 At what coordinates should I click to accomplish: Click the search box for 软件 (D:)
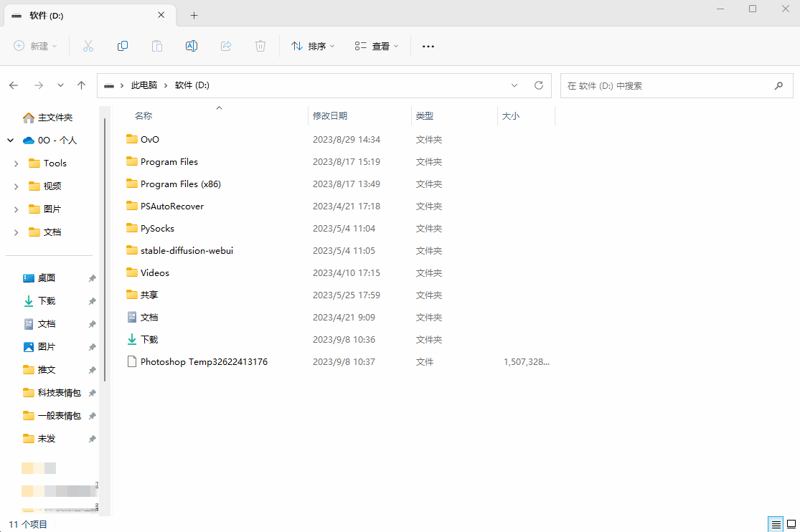pos(666,85)
